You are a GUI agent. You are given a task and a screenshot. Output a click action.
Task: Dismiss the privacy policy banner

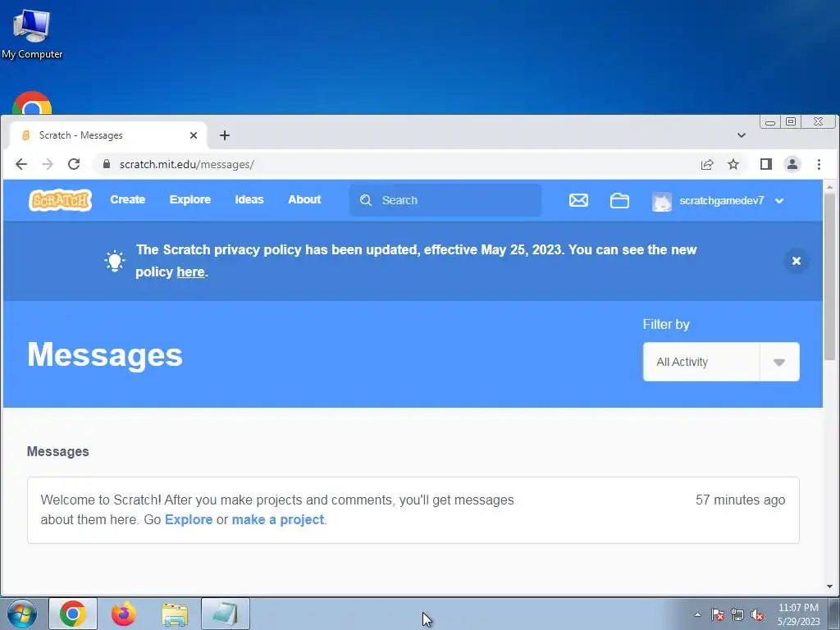coord(797,261)
